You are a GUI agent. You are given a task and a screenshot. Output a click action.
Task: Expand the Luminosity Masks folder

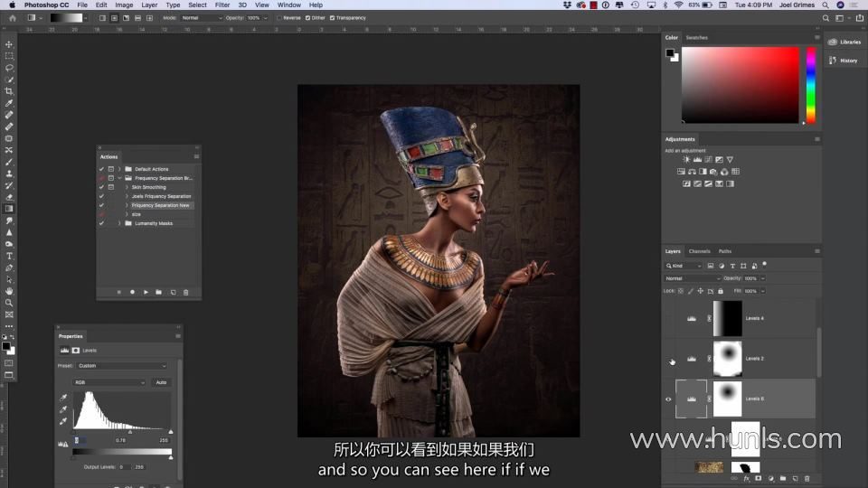click(119, 223)
